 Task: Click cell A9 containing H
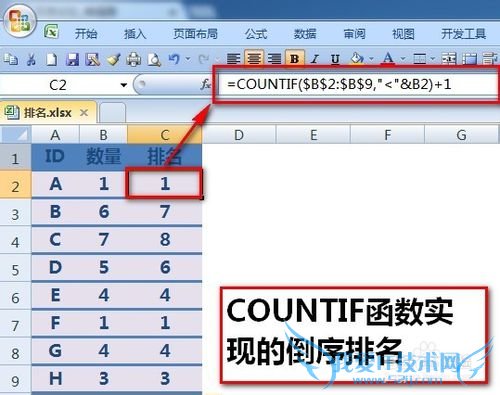[x=55, y=379]
